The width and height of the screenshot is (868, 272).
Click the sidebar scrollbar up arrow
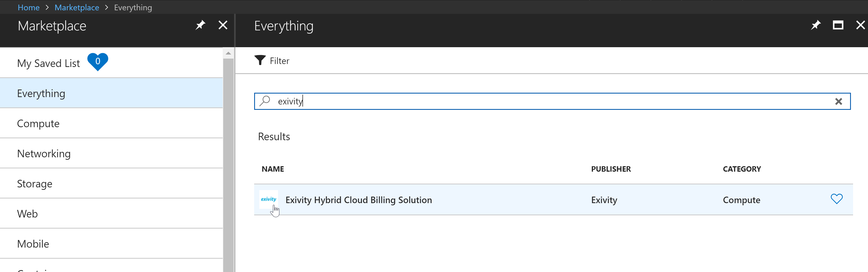click(228, 53)
